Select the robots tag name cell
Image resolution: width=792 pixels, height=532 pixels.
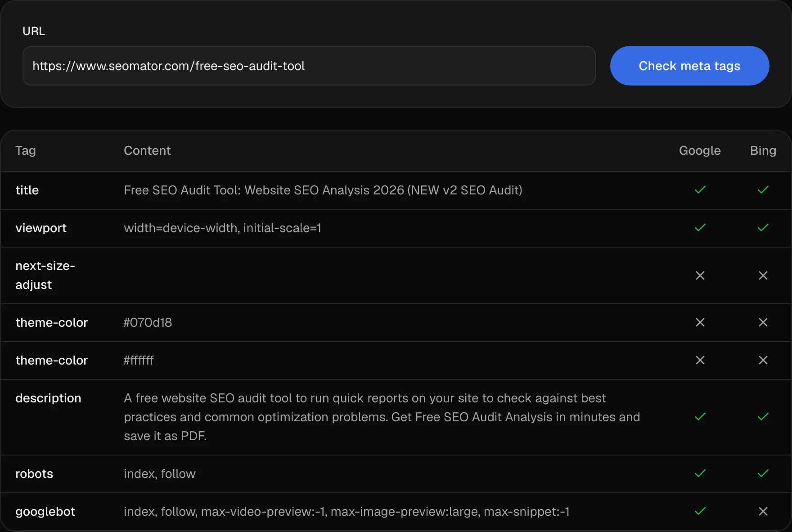coord(34,474)
